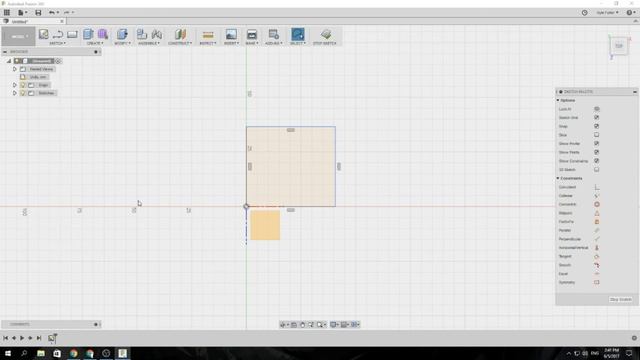Click the Press Pull icon under Modify
The image size is (640, 360).
click(122, 34)
